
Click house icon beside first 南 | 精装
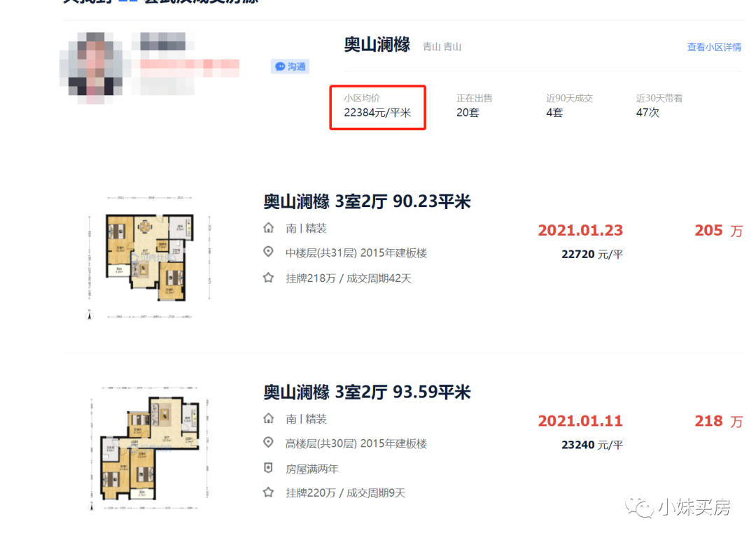coord(269,228)
